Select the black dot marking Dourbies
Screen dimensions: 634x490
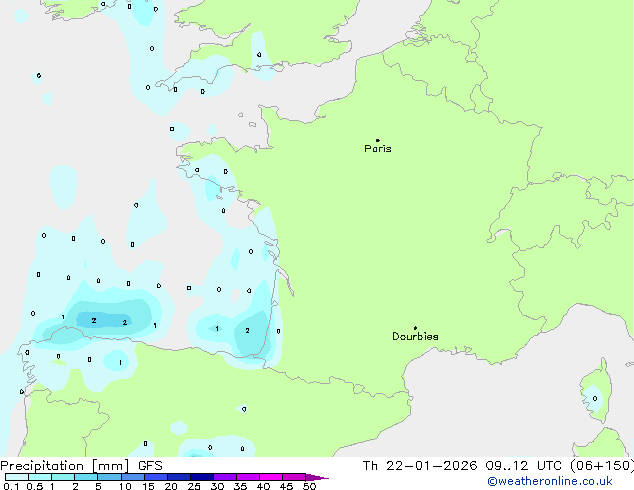pos(415,328)
